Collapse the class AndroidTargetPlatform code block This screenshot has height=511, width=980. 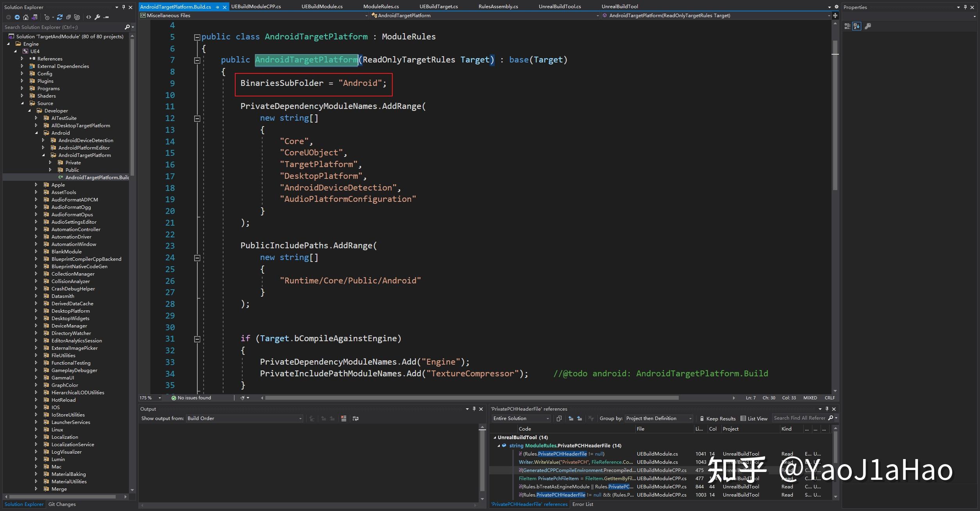[197, 37]
